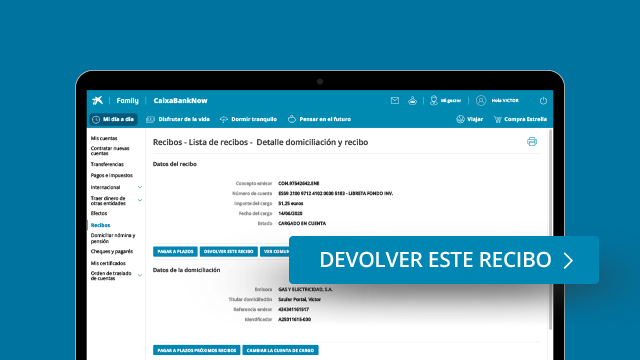Click issuer name GAS Y ELECTRICIDAD, S.A.
Viewport: 640px width, 360px height.
click(305, 289)
